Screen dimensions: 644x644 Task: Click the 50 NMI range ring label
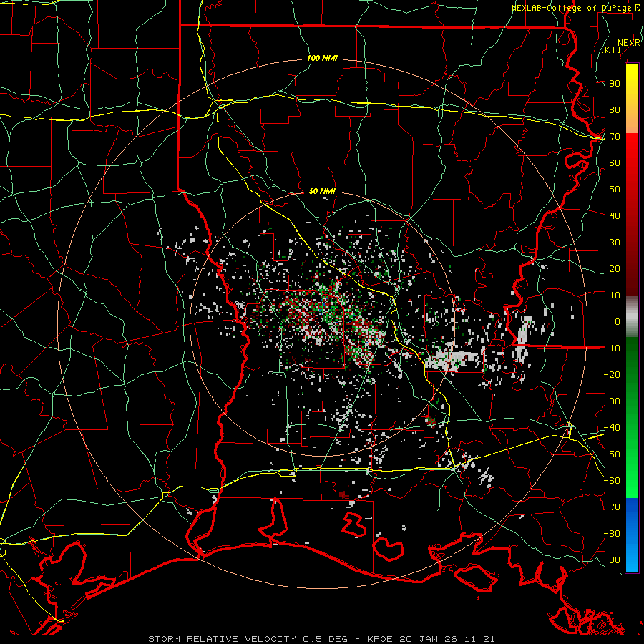(x=322, y=191)
